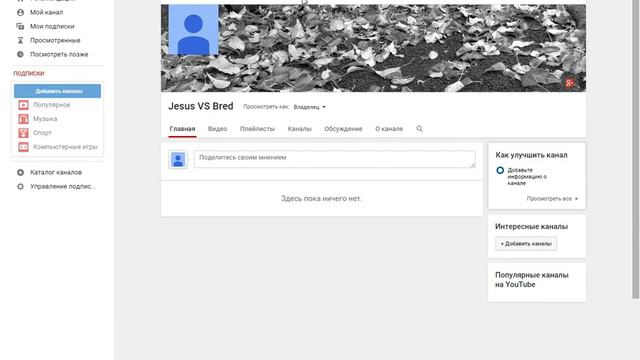
Task: Click the Подписки section heading
Action: (29, 73)
